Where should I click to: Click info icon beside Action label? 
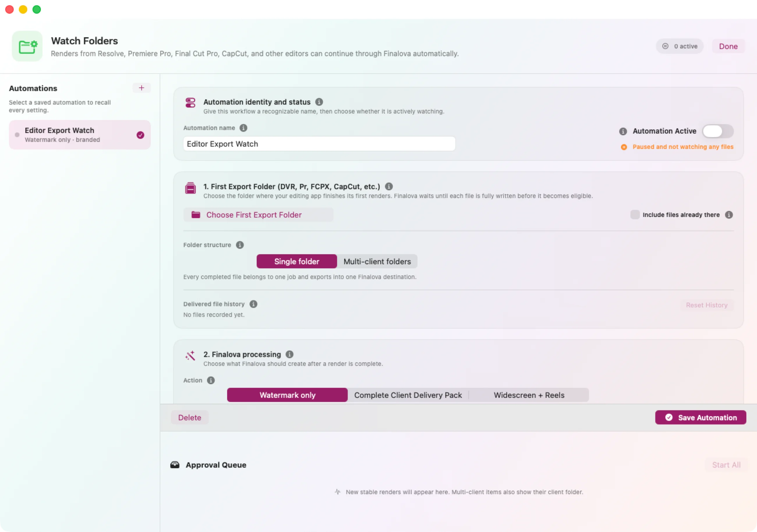pos(211,380)
